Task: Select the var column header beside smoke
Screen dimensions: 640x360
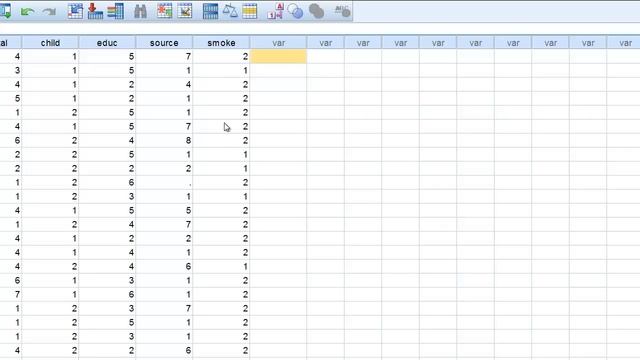Action: pos(279,43)
